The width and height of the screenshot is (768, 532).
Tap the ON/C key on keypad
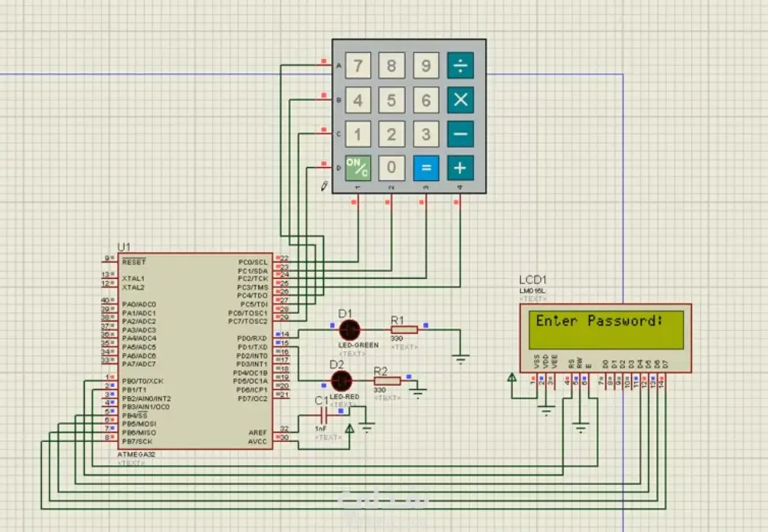[x=358, y=168]
